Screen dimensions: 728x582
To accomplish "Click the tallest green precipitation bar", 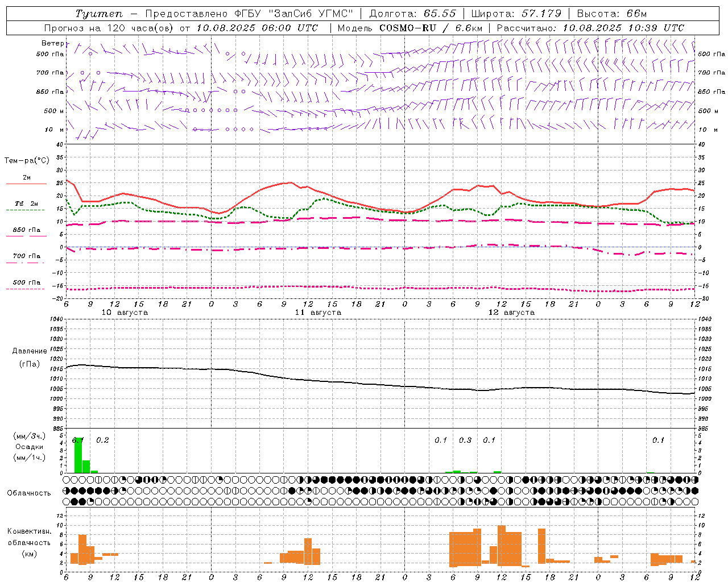I will pyautogui.click(x=78, y=455).
